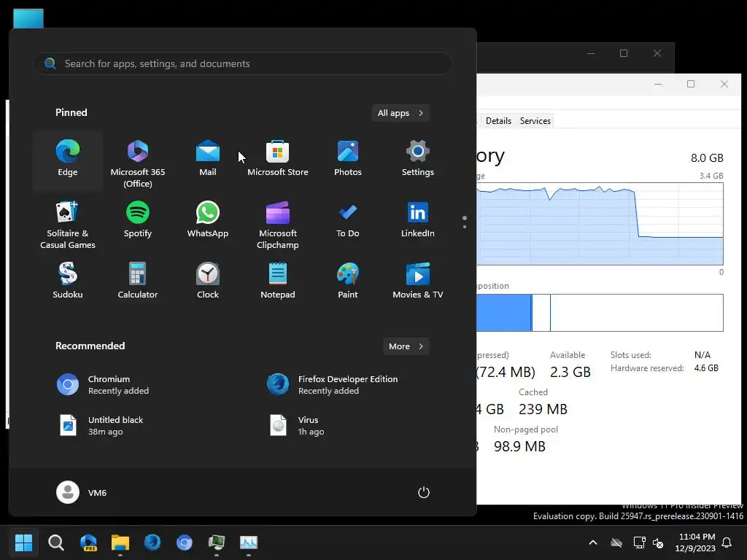This screenshot has height=560, width=747.
Task: Launch Microsoft 365 (Office)
Action: pos(138,161)
